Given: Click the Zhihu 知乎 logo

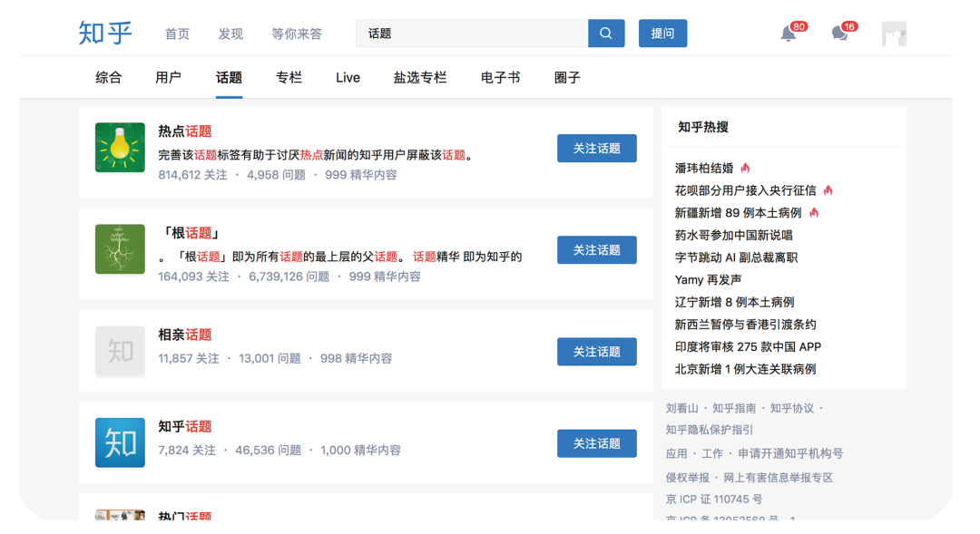Looking at the screenshot, I should click(x=105, y=34).
